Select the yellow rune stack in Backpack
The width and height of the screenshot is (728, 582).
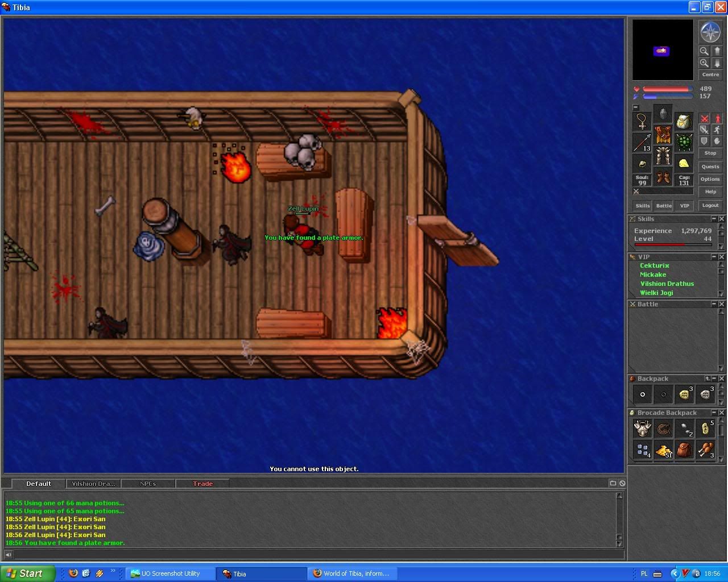pos(684,394)
